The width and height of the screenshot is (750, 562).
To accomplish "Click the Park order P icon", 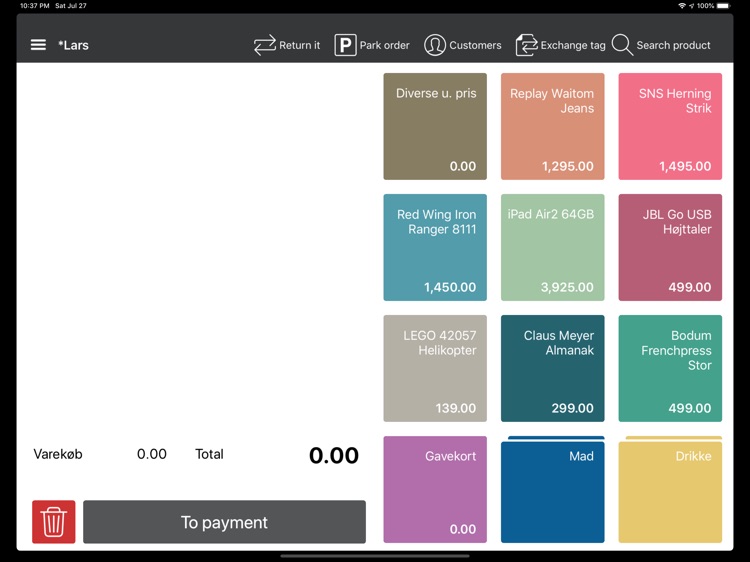I will coord(345,45).
